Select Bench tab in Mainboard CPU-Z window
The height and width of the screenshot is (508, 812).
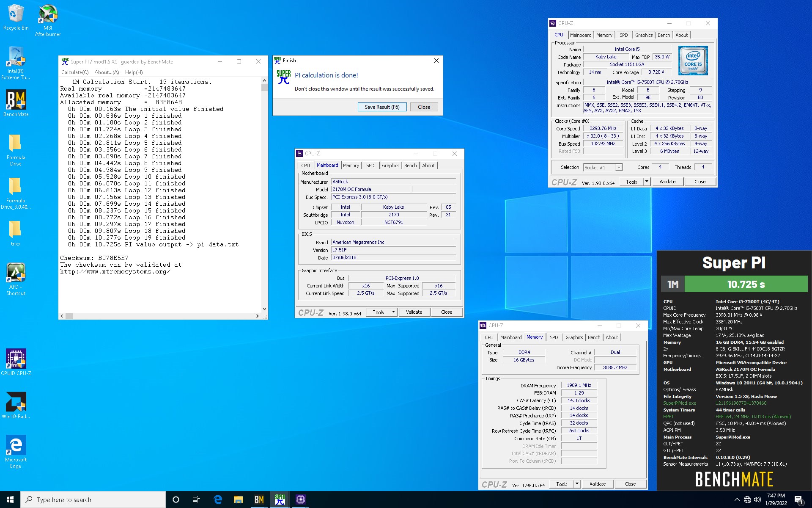[x=410, y=166]
